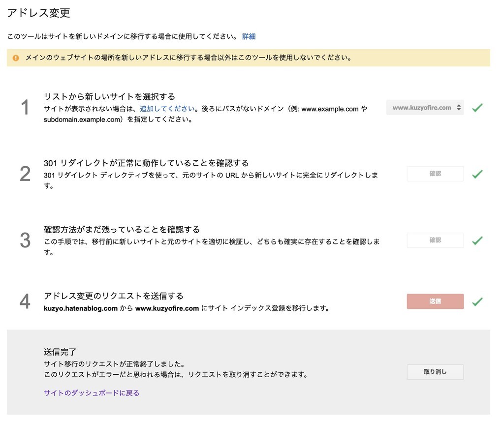504x422 pixels.
Task: Click the orange warning icon in the yellow banner
Action: [15, 58]
